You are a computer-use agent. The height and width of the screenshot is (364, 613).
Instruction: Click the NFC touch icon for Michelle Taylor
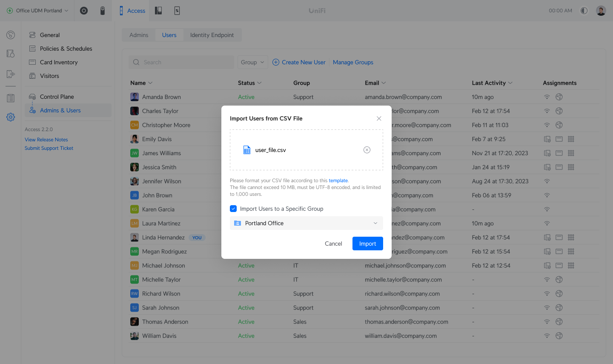[x=559, y=280]
